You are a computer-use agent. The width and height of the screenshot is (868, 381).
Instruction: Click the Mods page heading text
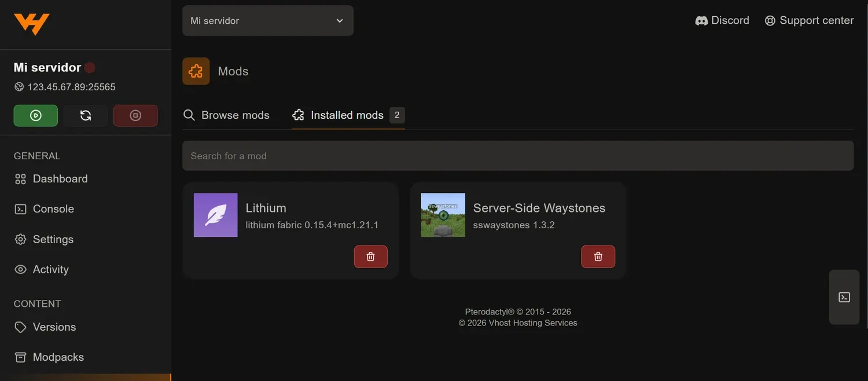tap(233, 71)
